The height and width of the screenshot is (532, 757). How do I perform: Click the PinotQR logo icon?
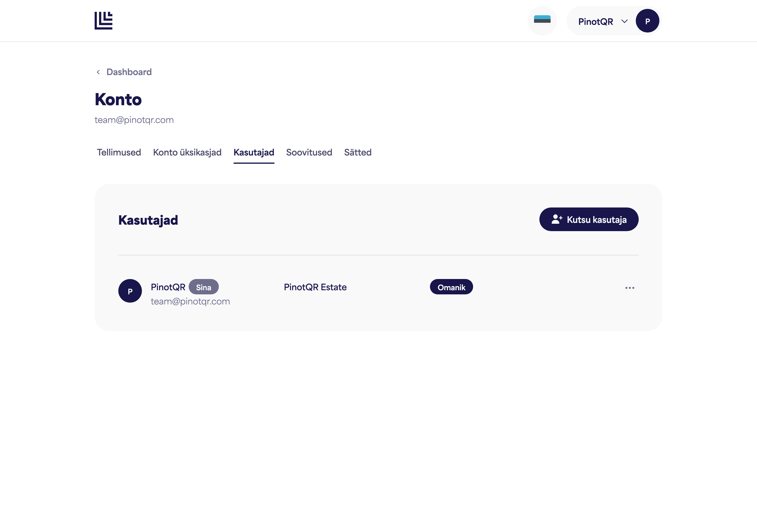(103, 21)
